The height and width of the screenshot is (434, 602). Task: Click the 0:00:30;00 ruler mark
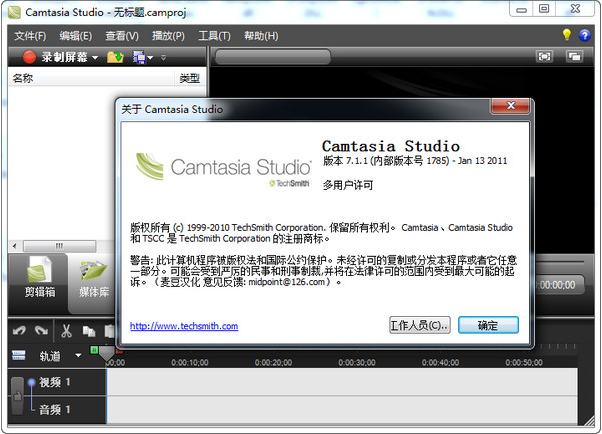[x=357, y=363]
